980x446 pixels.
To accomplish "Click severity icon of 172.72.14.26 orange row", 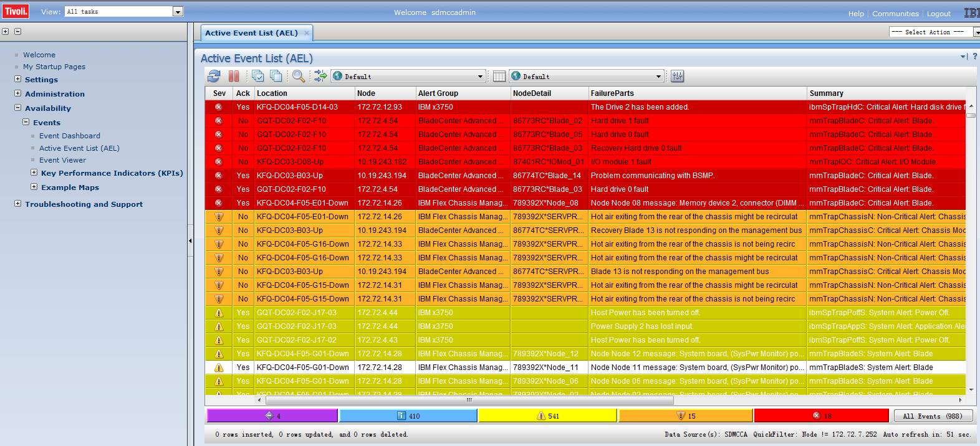I will tap(219, 217).
